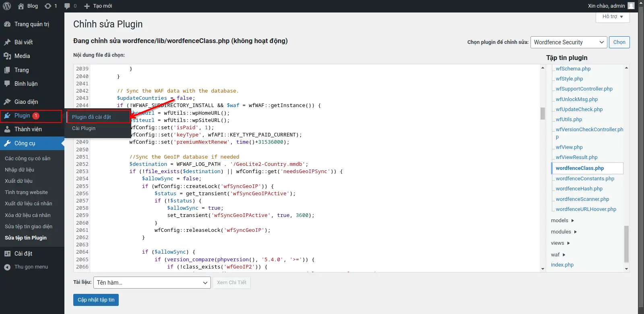Click the Giao diện brush icon

(7, 102)
